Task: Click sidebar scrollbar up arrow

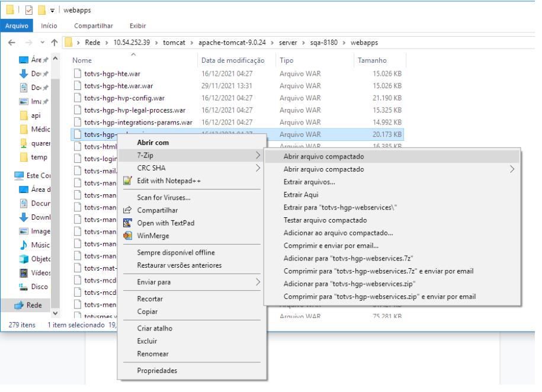Action: tap(55, 59)
